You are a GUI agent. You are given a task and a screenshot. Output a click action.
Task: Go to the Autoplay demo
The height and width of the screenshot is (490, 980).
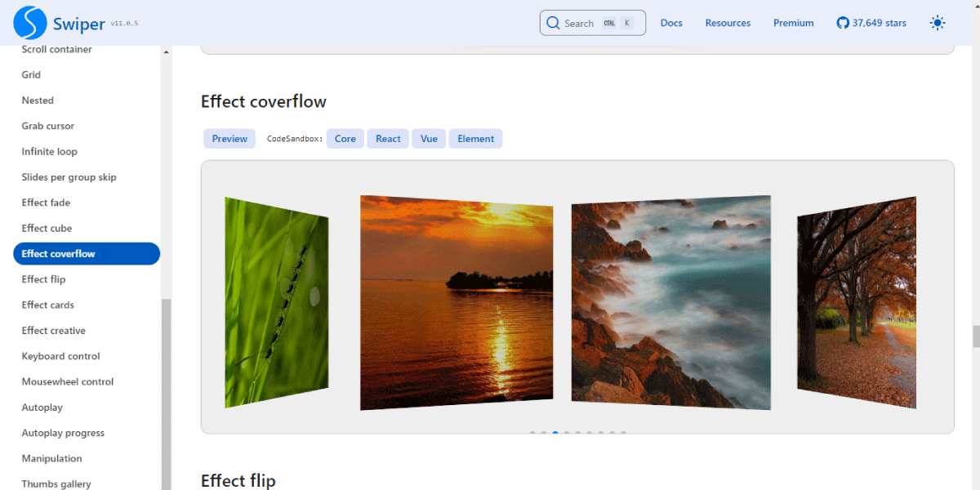(x=42, y=408)
